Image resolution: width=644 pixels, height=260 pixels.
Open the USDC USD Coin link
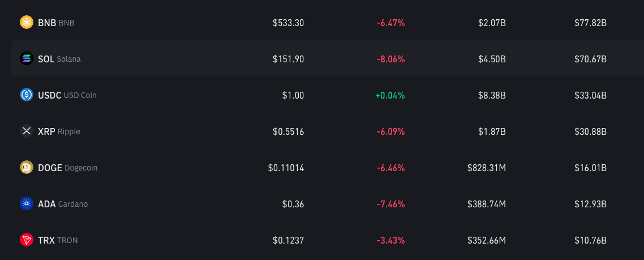(67, 95)
